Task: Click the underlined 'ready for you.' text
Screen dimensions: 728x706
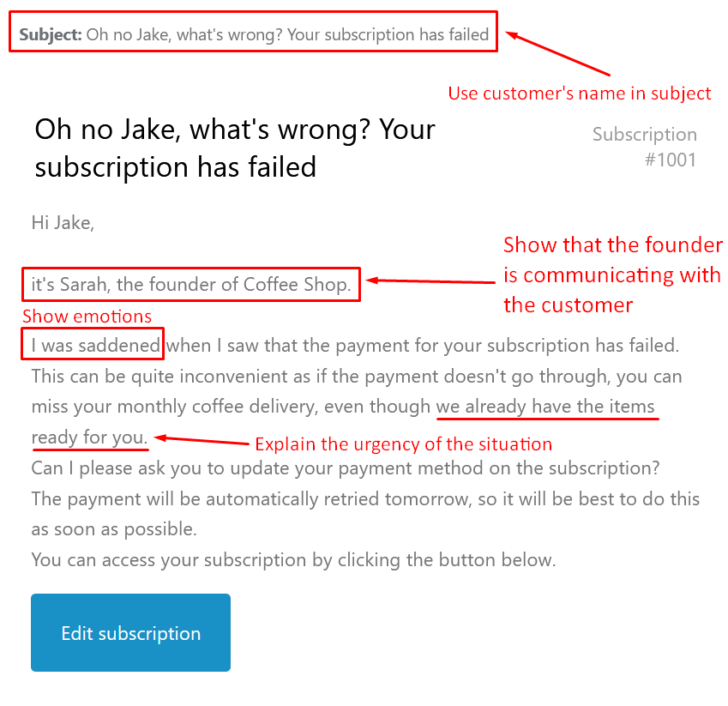Action: click(x=89, y=437)
